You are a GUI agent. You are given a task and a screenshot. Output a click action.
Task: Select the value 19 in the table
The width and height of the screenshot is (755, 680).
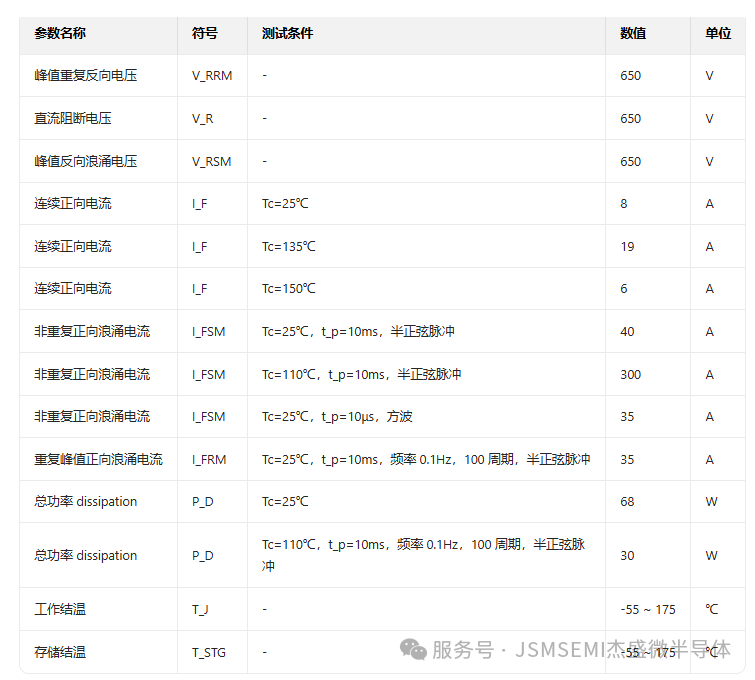point(627,246)
